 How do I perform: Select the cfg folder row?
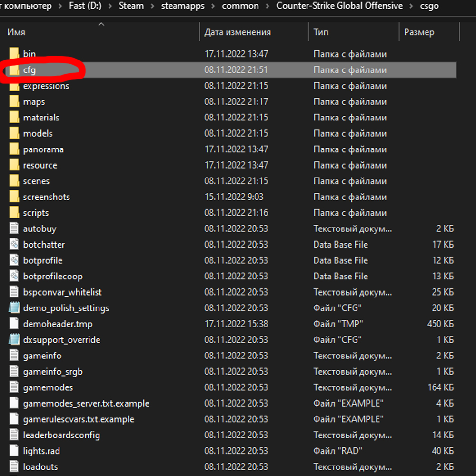231,70
